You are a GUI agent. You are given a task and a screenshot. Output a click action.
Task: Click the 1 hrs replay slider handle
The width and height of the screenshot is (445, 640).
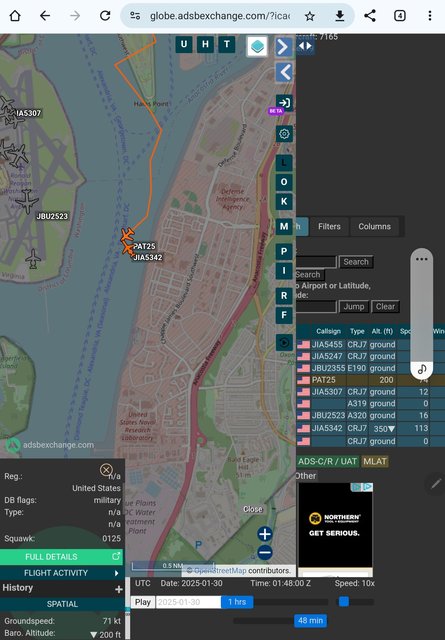point(237,602)
